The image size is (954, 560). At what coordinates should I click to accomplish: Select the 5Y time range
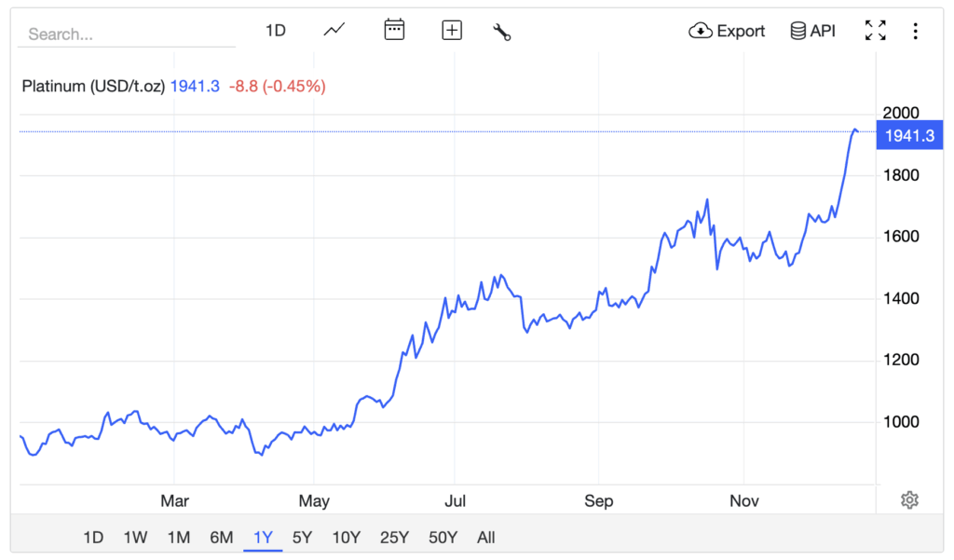point(302,537)
